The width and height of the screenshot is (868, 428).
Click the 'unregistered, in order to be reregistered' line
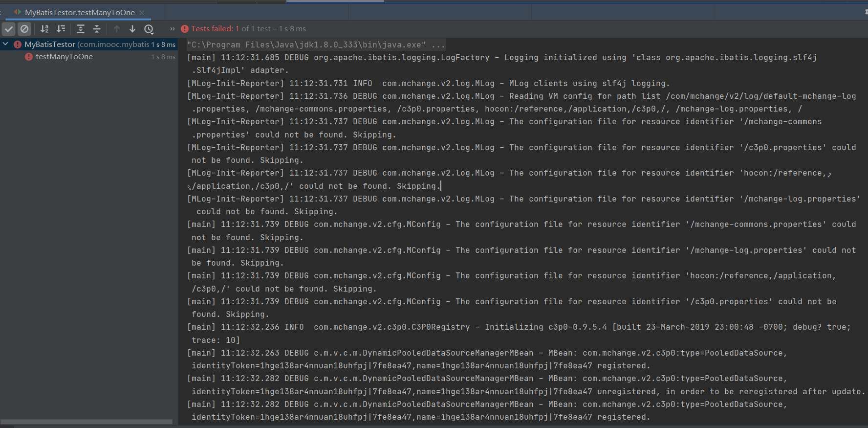(528, 392)
